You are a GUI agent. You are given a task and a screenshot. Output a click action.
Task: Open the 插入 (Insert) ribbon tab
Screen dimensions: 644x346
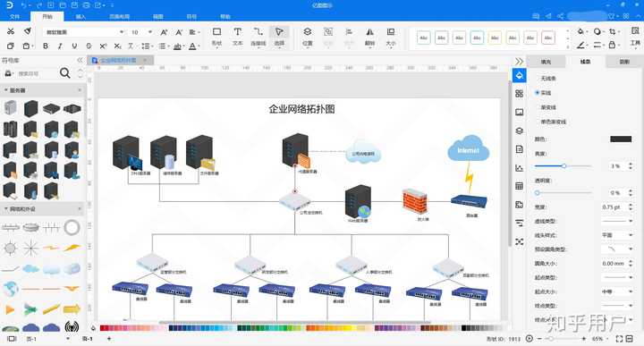coord(80,17)
